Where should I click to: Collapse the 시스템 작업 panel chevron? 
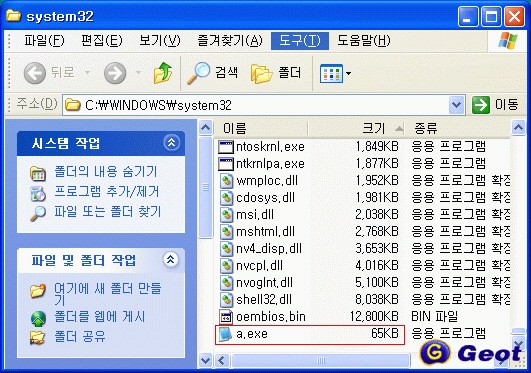171,143
